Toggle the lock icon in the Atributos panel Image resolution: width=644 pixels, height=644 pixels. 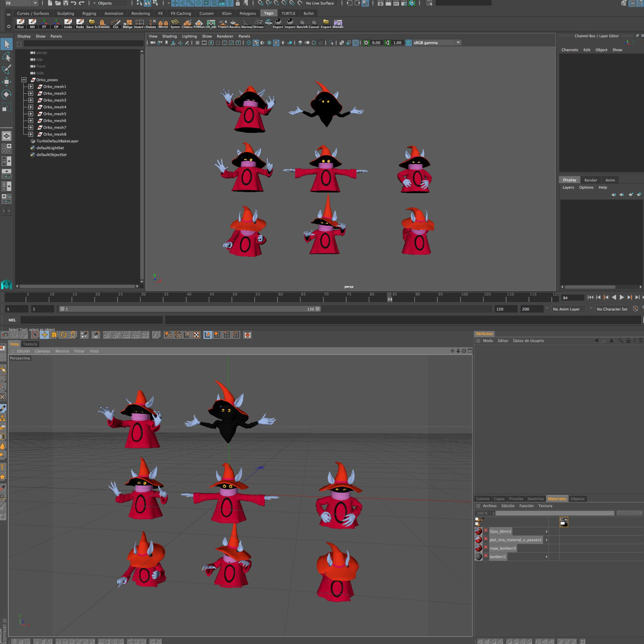[x=628, y=341]
